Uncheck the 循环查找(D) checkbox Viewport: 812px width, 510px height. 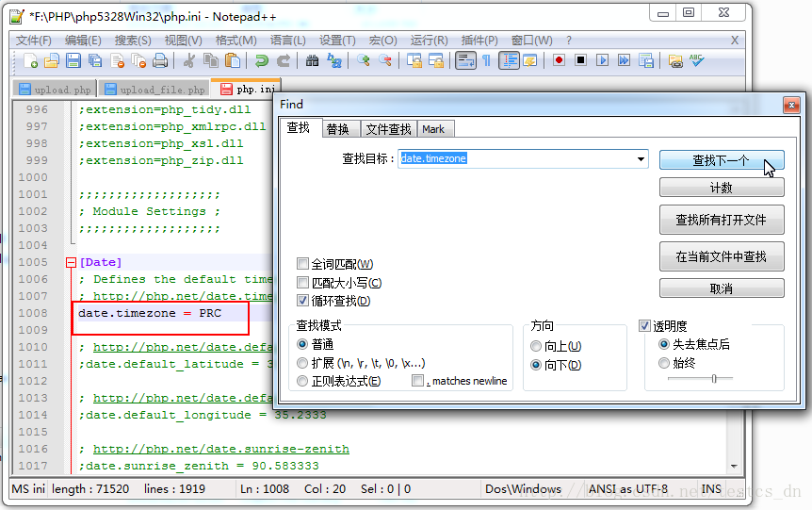(302, 301)
